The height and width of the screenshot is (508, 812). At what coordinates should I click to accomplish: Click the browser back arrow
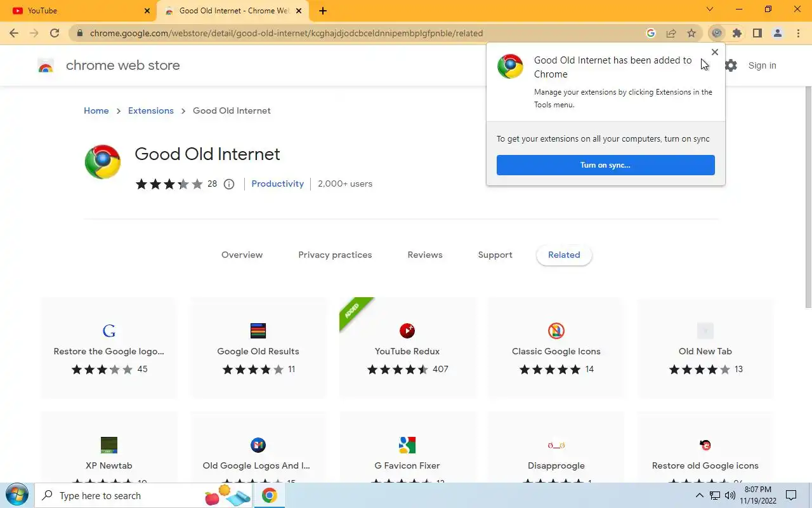[14, 33]
